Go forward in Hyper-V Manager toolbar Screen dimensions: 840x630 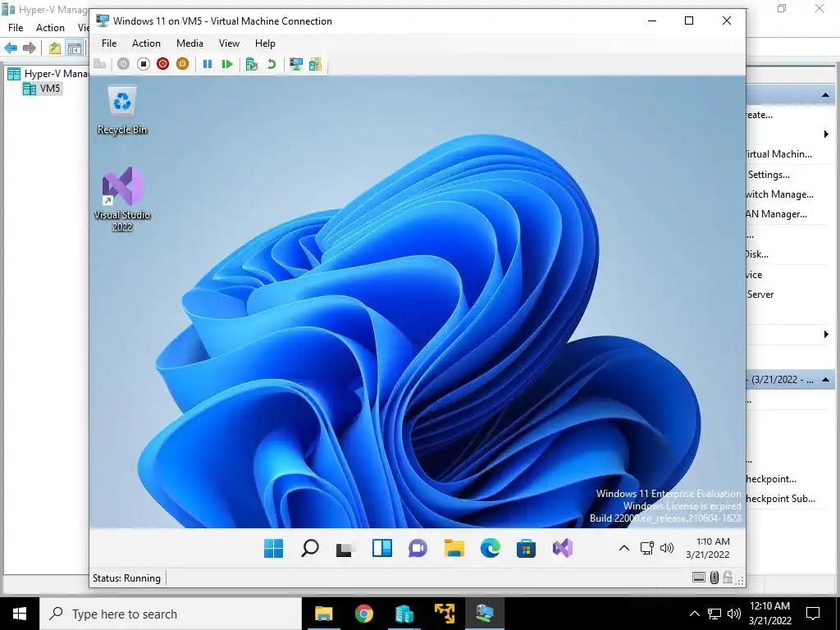pos(30,48)
